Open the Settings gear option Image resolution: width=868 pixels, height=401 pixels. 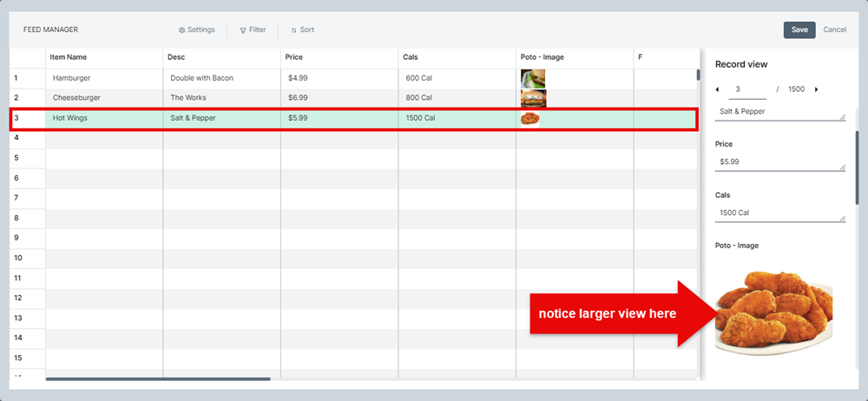click(196, 30)
